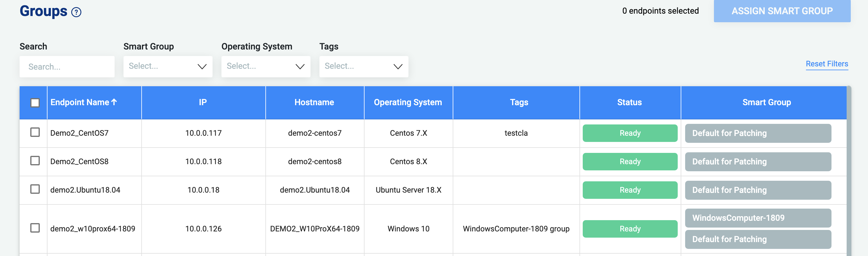This screenshot has width=868, height=256.
Task: Check the box for Demo2_CentOS7
Action: (35, 132)
